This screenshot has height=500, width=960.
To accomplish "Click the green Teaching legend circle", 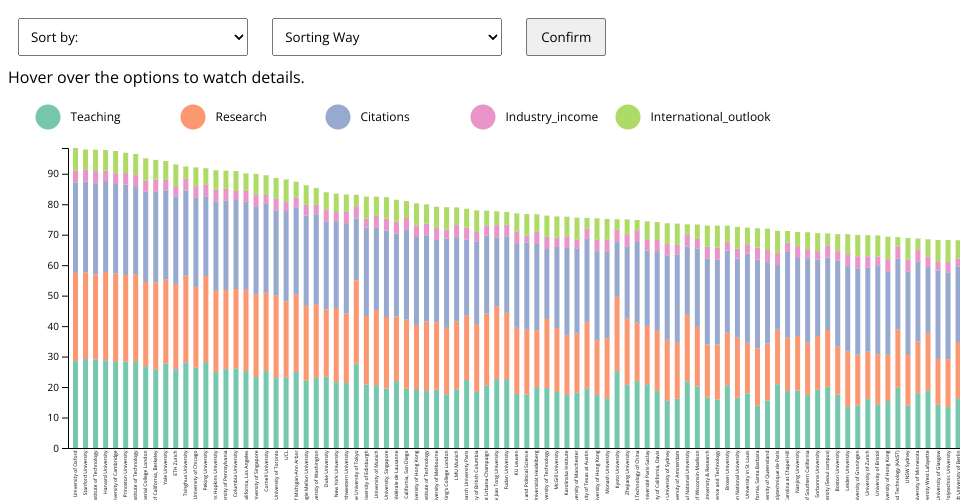I will (x=48, y=117).
